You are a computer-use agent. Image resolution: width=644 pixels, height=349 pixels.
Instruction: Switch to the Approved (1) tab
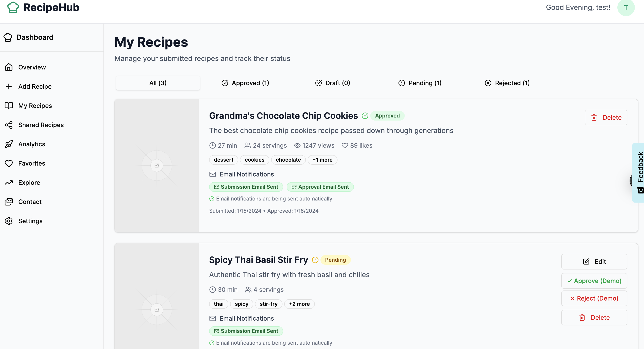point(245,83)
